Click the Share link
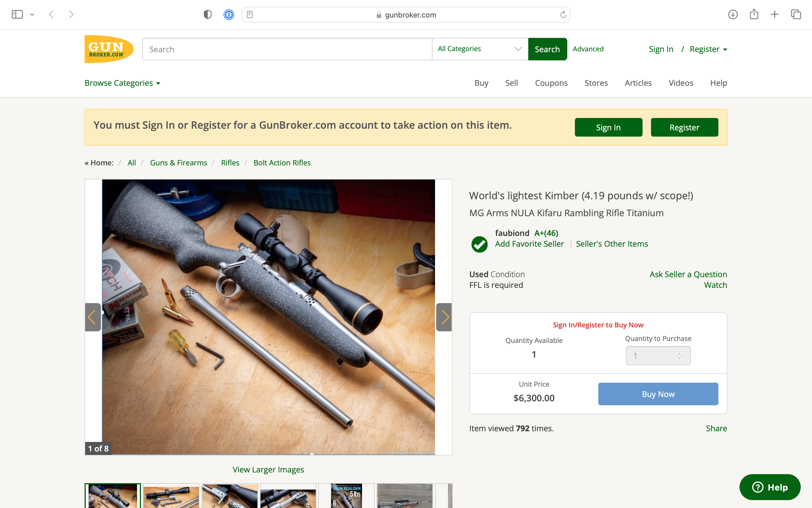The height and width of the screenshot is (508, 812). tap(716, 428)
